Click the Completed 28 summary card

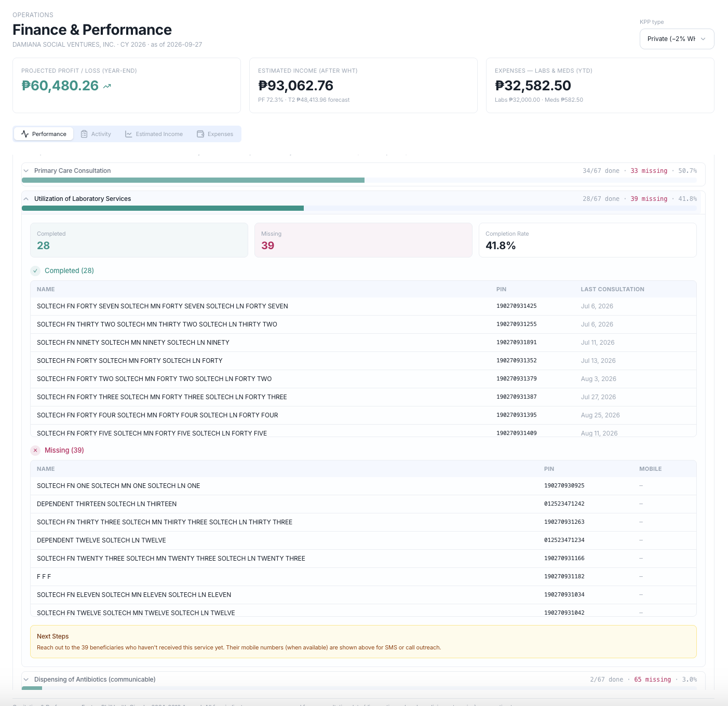139,240
